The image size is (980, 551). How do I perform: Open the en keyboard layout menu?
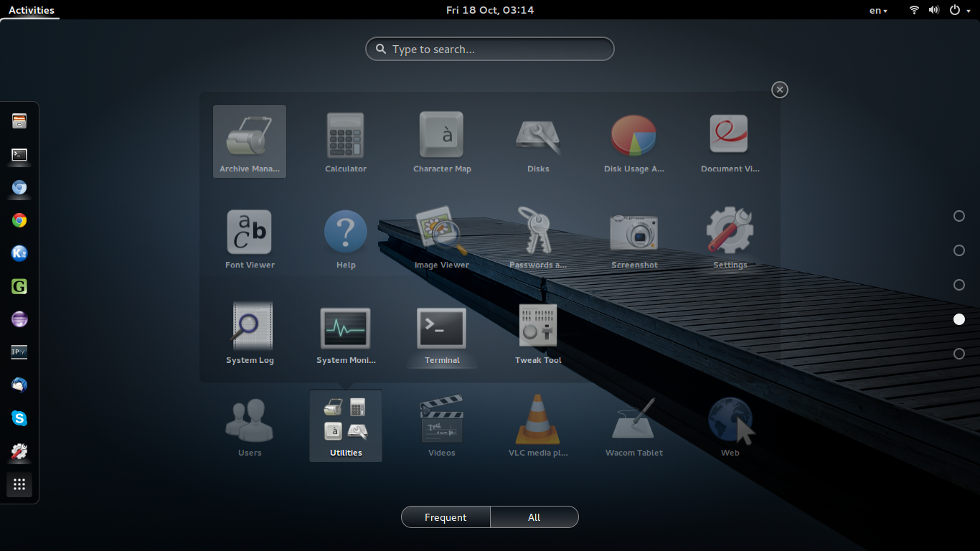pos(878,10)
